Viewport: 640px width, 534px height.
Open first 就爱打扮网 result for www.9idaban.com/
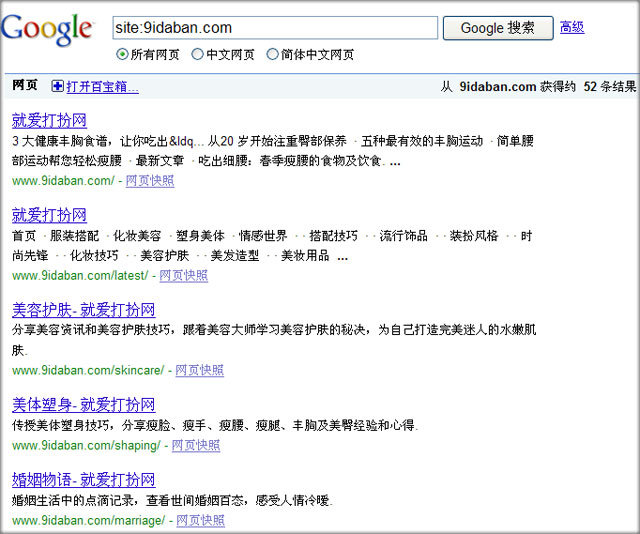click(49, 121)
